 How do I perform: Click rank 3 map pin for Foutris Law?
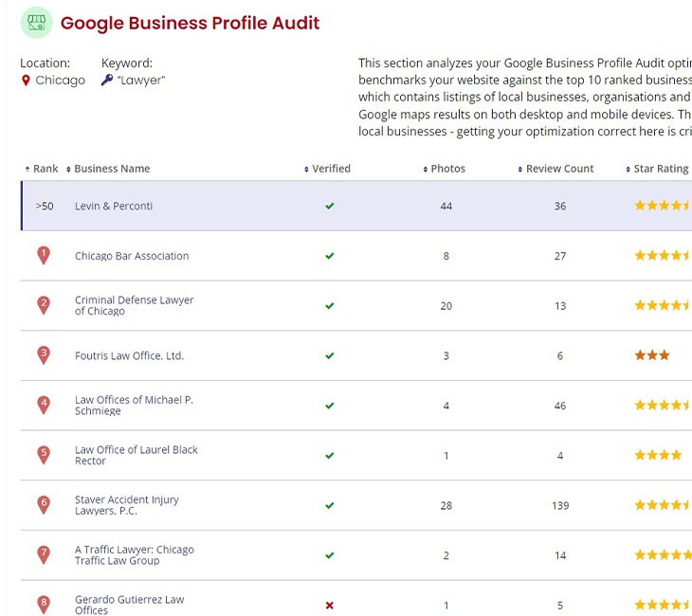pyautogui.click(x=43, y=355)
